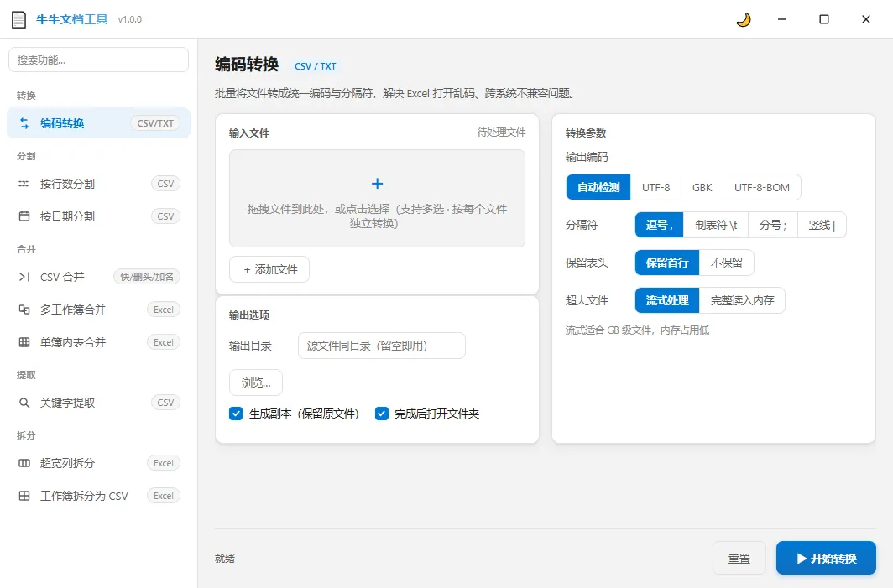Click the document app logo icon

(18, 20)
